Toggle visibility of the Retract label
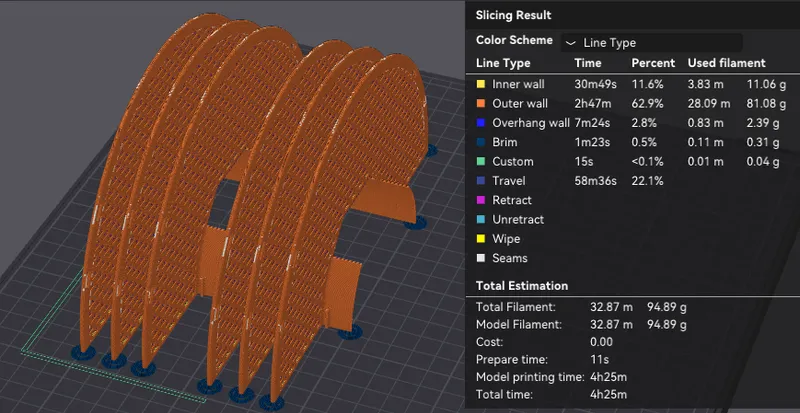Screen dimensions: 800x413 [x=512, y=201]
